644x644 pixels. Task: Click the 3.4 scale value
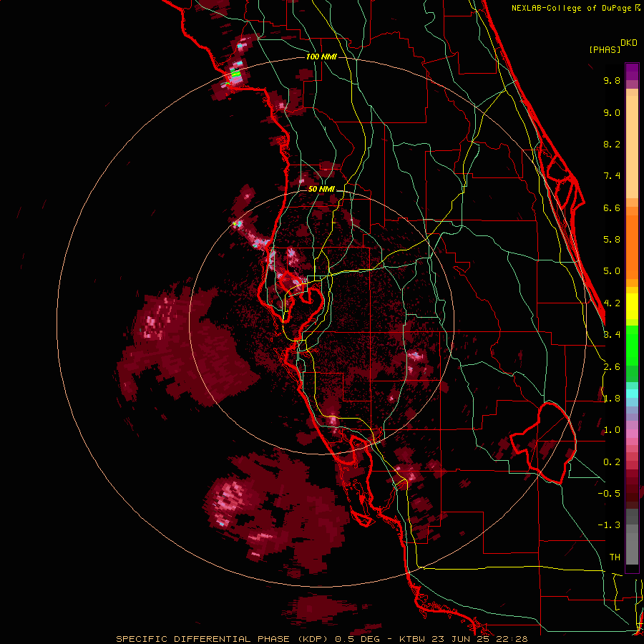612,335
